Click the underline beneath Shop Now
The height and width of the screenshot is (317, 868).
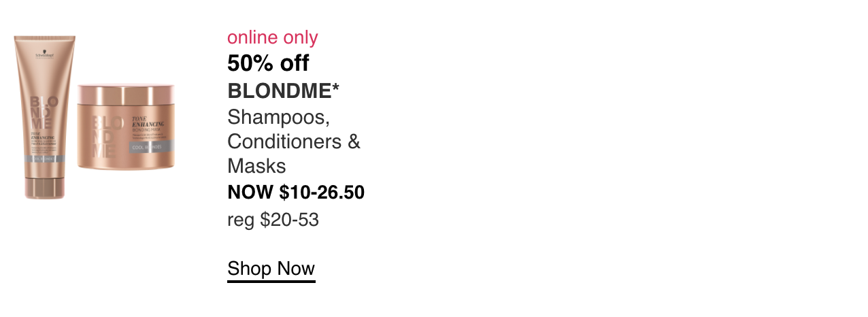point(271,280)
